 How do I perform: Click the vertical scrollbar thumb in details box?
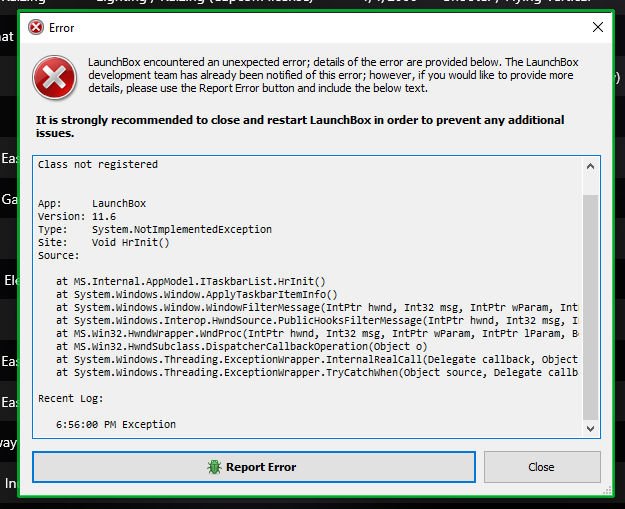pos(590,307)
